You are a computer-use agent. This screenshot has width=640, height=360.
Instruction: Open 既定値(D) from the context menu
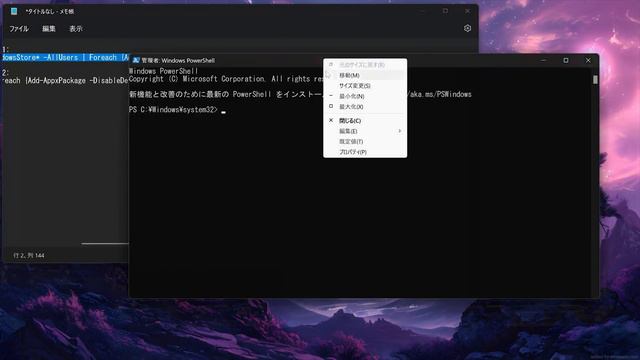coord(365,142)
